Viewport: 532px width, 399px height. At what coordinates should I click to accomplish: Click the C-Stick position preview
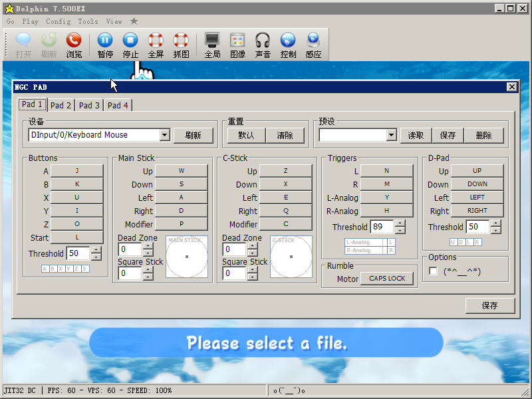coord(291,257)
